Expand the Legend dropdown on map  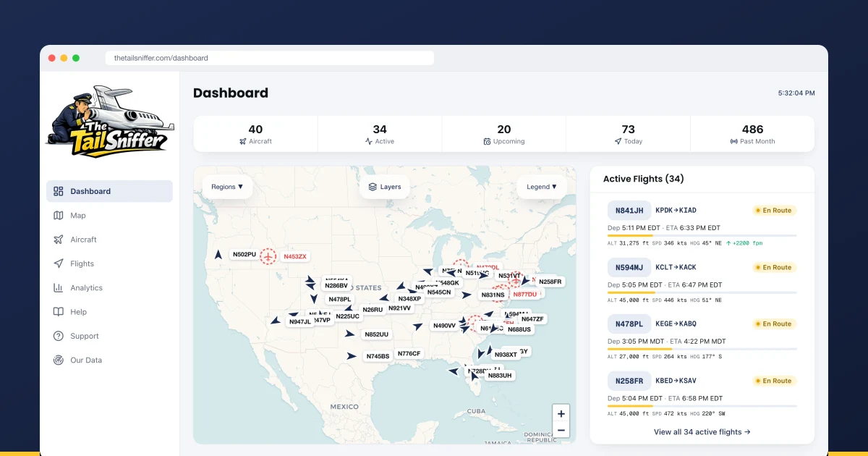(x=542, y=187)
